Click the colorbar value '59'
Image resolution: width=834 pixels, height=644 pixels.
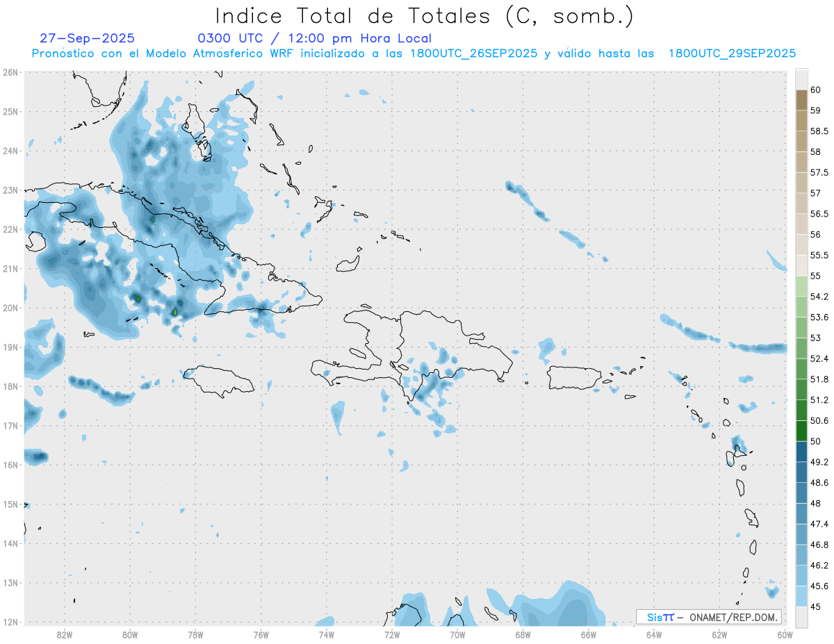point(815,110)
